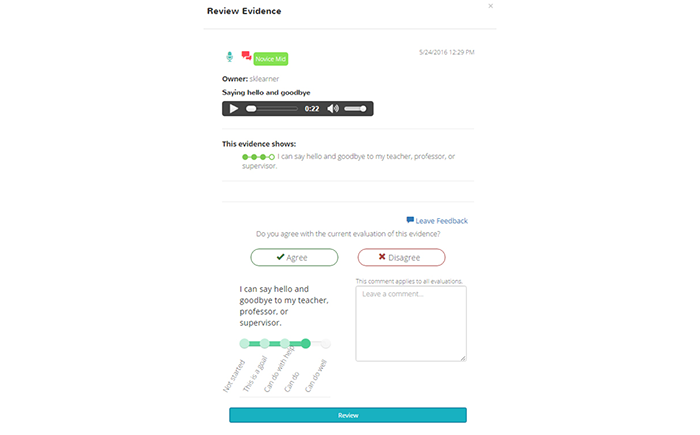Image resolution: width=700 pixels, height=435 pixels.
Task: Set rating to Not started dot
Action: click(244, 343)
